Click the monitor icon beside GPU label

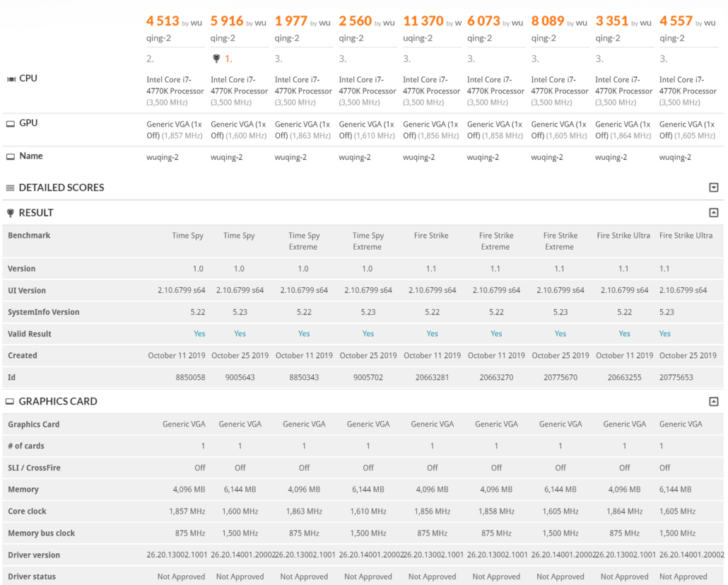(11, 123)
